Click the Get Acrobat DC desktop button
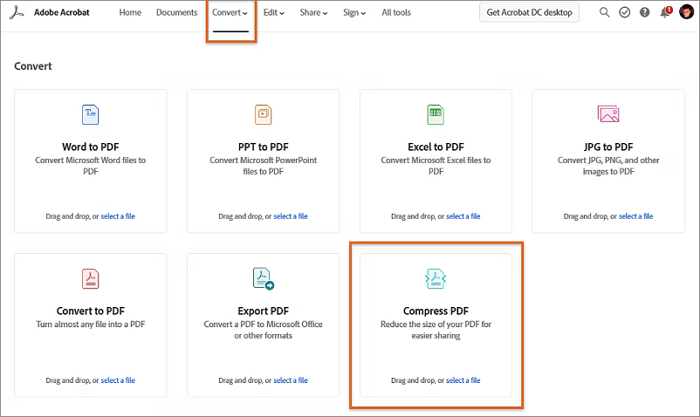 [x=530, y=13]
